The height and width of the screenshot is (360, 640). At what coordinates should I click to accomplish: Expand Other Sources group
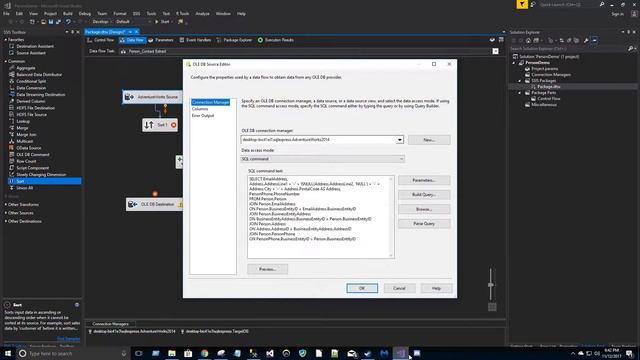[6, 213]
